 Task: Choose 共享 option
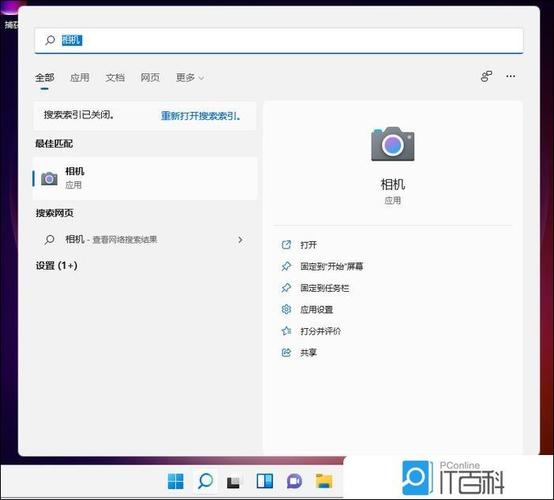tap(308, 353)
